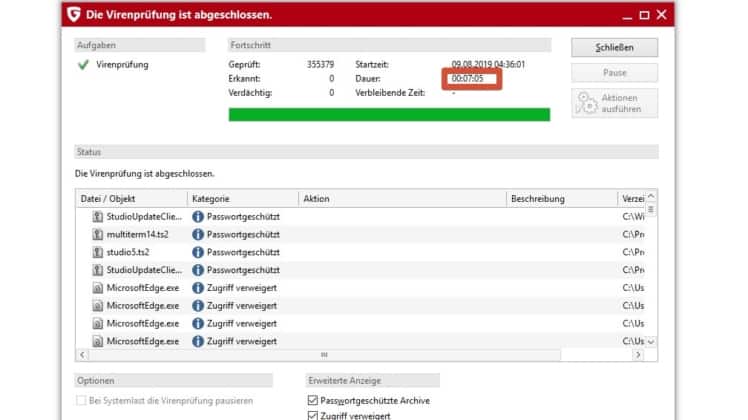Sort by Aktion column header
The image size is (748, 420).
pyautogui.click(x=402, y=199)
